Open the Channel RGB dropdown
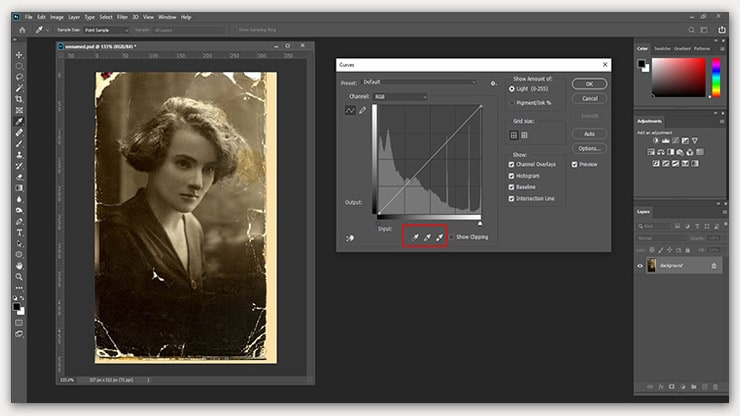 (400, 96)
